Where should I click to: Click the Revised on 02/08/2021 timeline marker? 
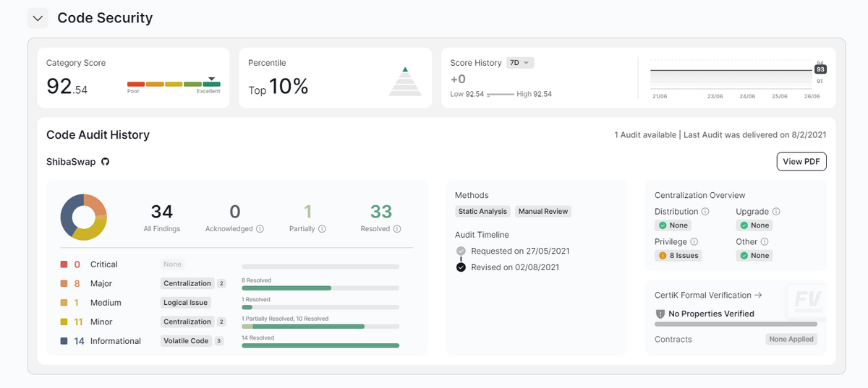coord(461,267)
